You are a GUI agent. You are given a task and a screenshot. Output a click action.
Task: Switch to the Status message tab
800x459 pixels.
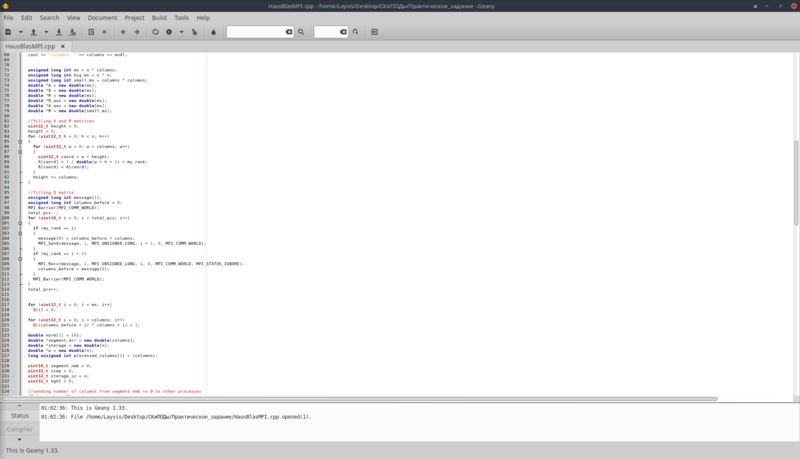[20, 416]
